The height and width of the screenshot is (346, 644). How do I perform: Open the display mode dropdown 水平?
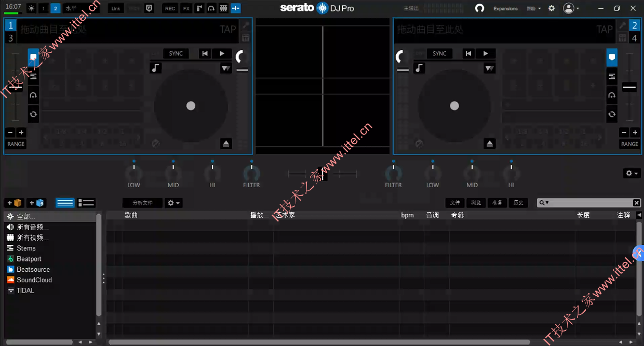[x=81, y=8]
